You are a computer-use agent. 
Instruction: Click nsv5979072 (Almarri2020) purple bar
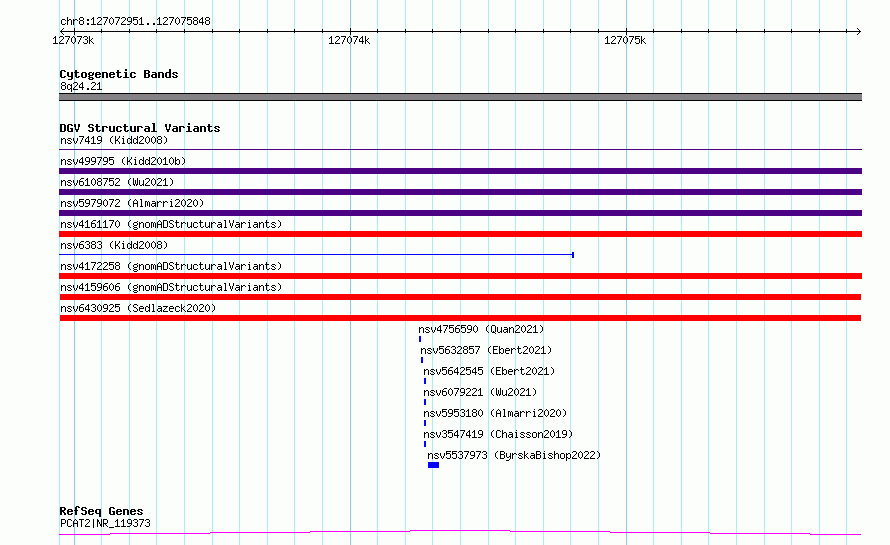point(460,213)
